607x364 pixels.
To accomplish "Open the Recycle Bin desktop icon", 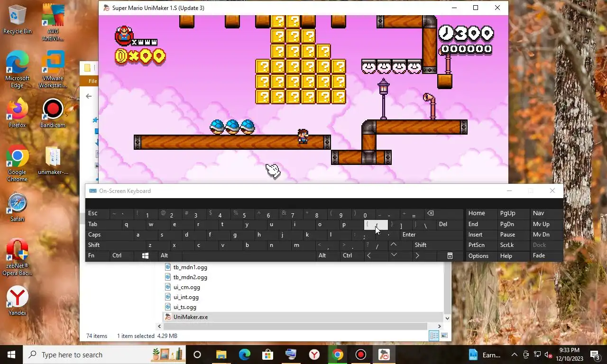I will [17, 19].
